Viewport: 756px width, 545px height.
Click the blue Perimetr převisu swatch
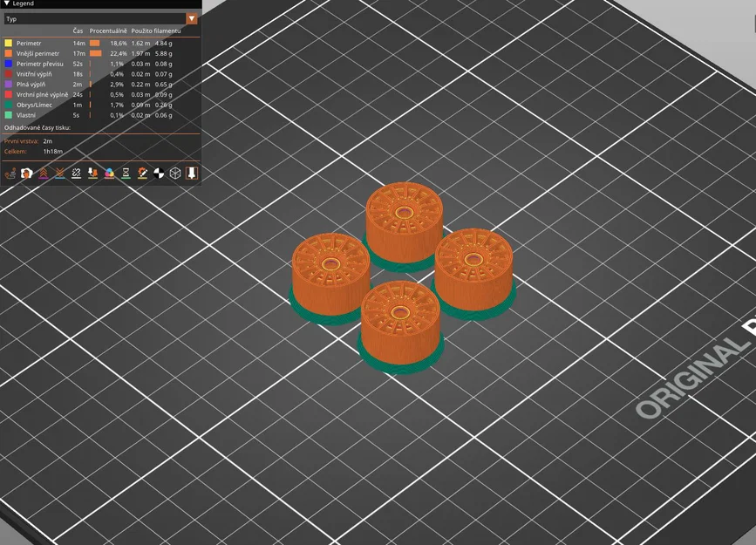click(x=8, y=64)
